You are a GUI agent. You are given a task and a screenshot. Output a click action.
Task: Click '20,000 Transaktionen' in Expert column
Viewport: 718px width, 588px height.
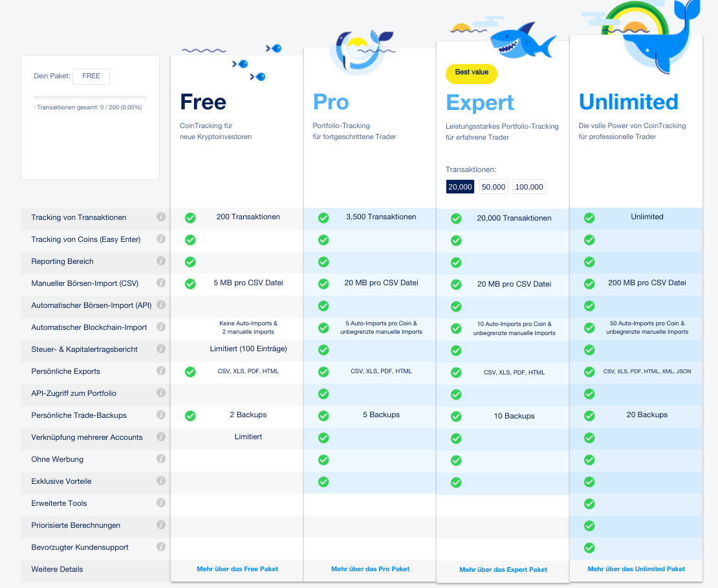tap(514, 218)
